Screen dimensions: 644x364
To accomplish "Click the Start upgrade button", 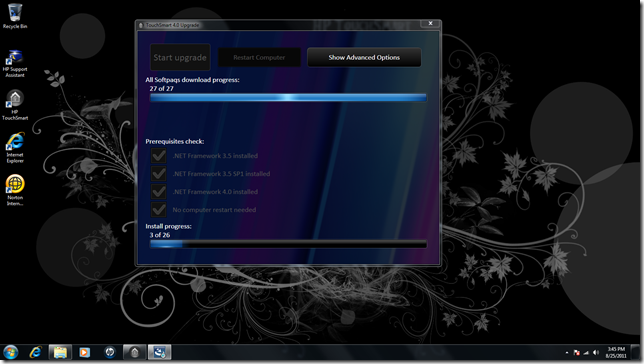I will point(180,58).
